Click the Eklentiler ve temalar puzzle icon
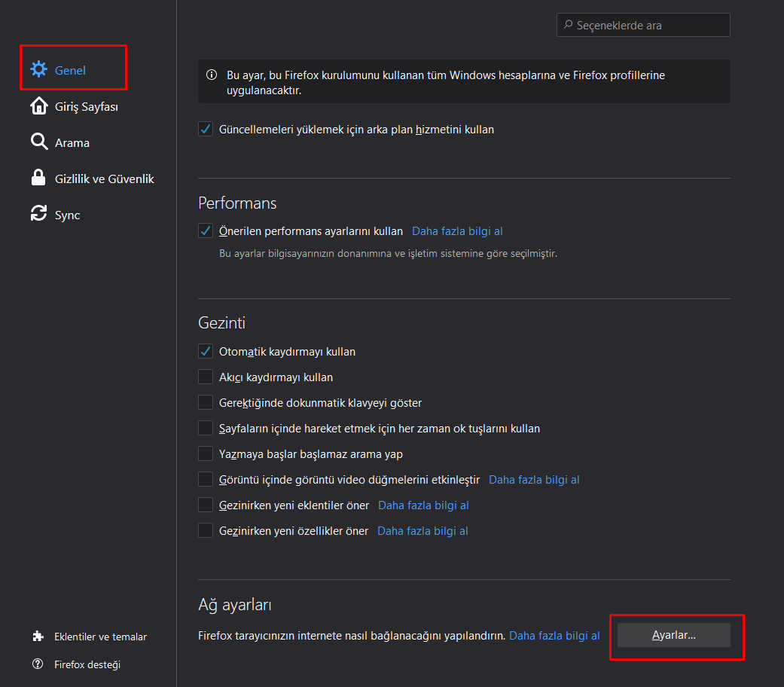This screenshot has width=784, height=687. tap(38, 637)
